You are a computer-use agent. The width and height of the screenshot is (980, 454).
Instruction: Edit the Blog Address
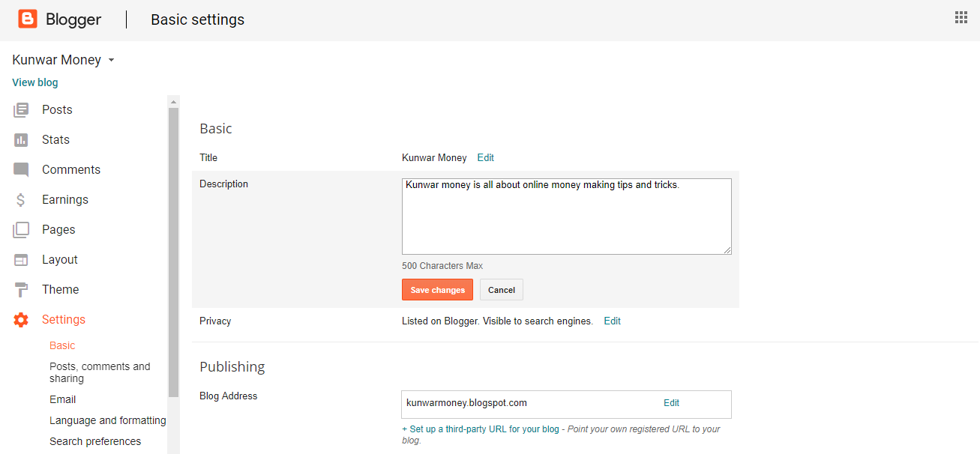(671, 402)
